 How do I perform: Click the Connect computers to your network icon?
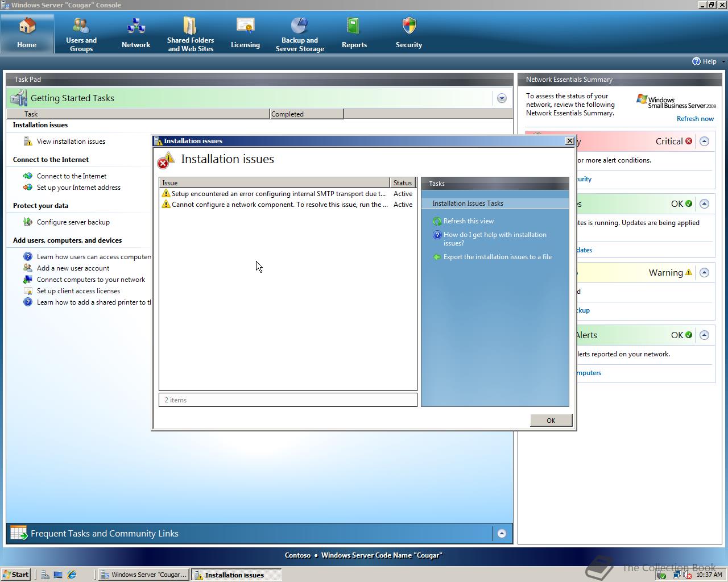27,280
